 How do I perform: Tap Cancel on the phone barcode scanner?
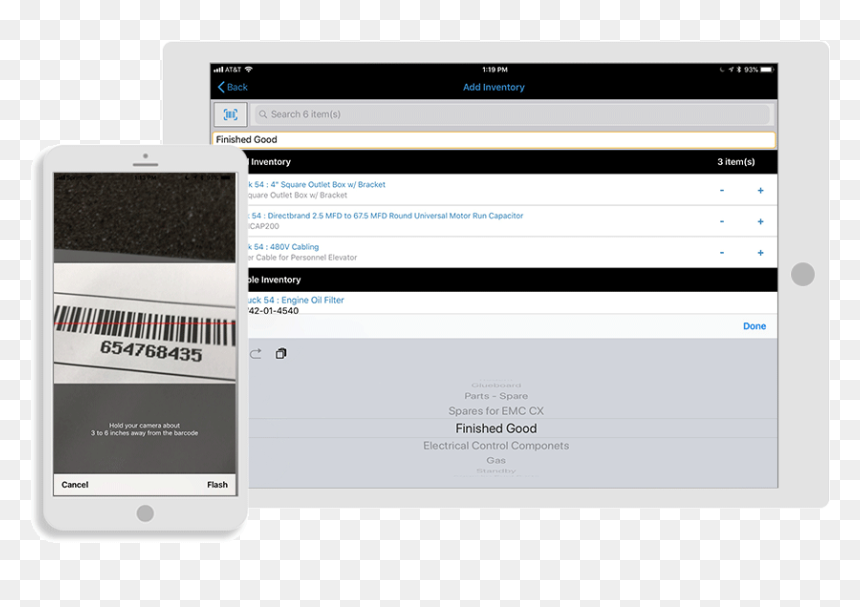(75, 485)
